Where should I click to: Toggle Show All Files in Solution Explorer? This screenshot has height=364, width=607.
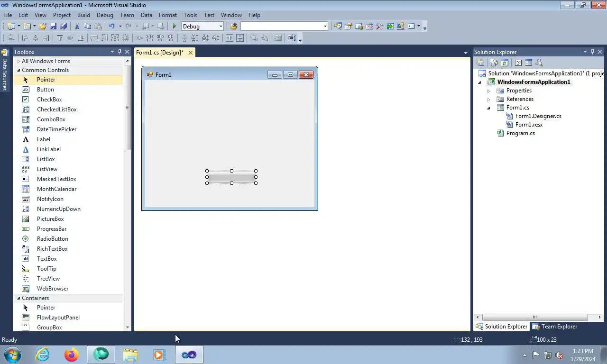pos(494,63)
